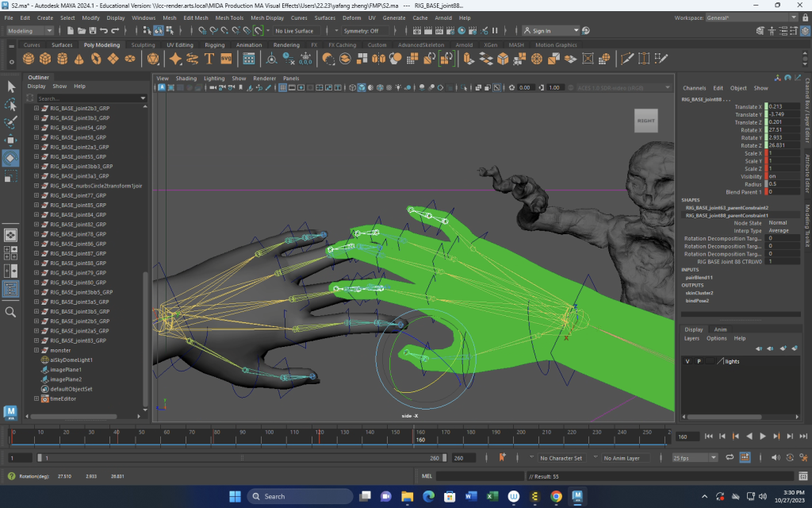Open the Maya app from Windows taskbar

[x=577, y=496]
